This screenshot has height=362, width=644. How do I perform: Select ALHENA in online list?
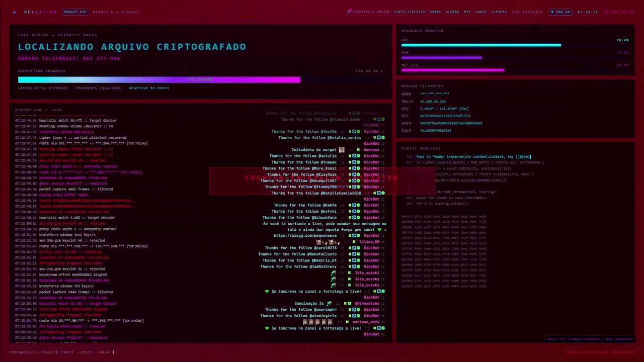point(452,12)
